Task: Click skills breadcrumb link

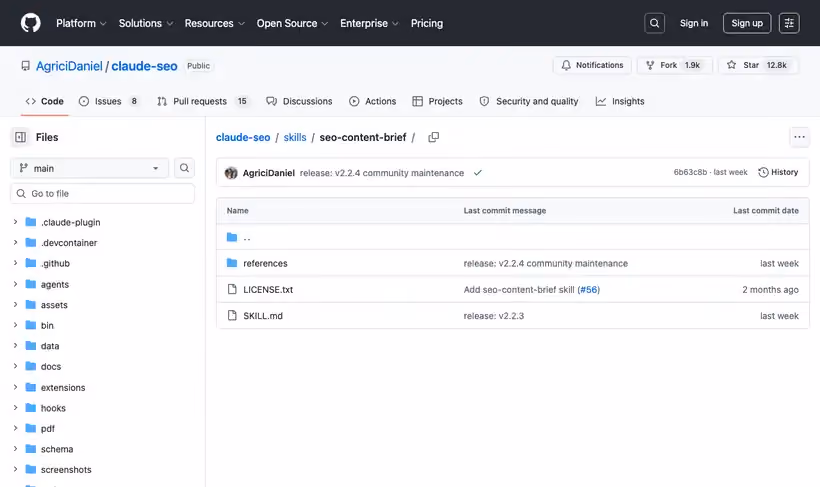Action: coord(295,137)
